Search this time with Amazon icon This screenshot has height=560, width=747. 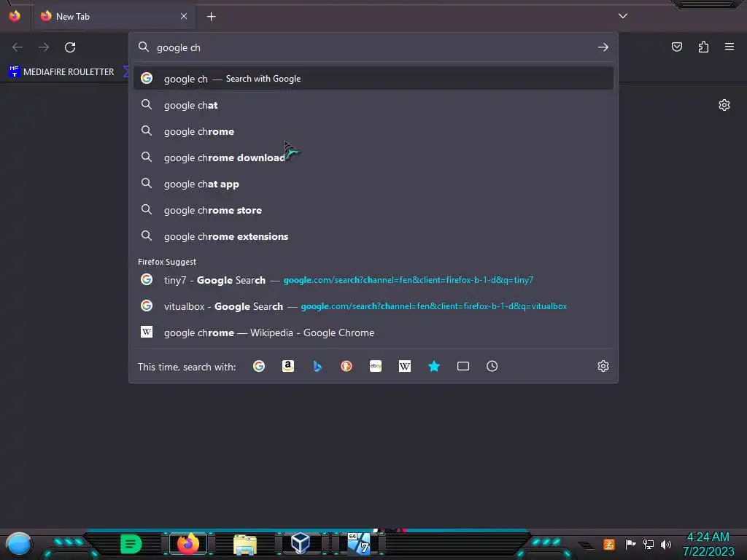pyautogui.click(x=287, y=366)
